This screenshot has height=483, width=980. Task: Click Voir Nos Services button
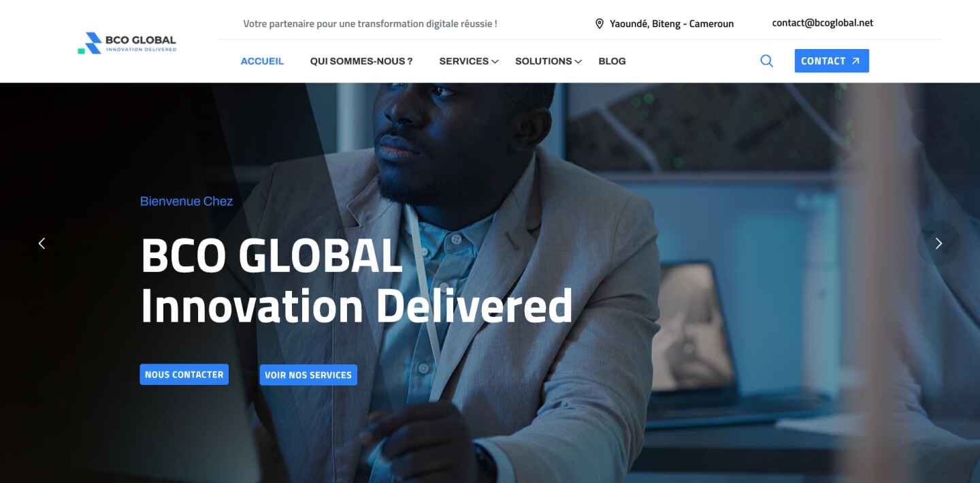pos(308,375)
